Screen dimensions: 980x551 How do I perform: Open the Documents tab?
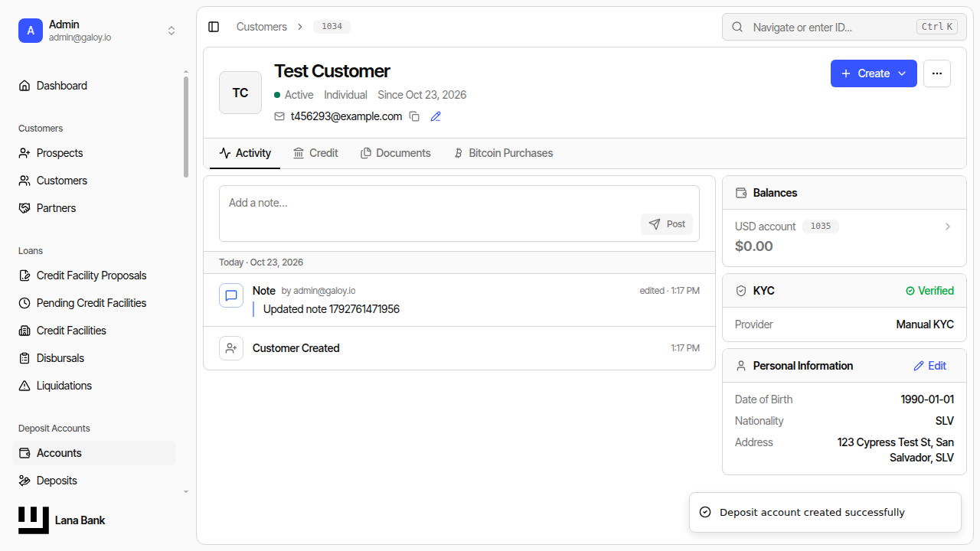click(x=396, y=153)
